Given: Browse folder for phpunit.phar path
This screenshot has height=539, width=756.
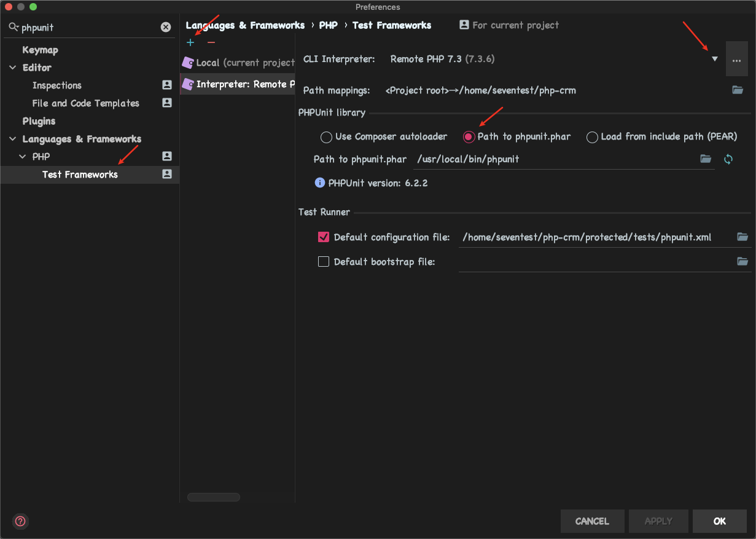Looking at the screenshot, I should click(706, 159).
